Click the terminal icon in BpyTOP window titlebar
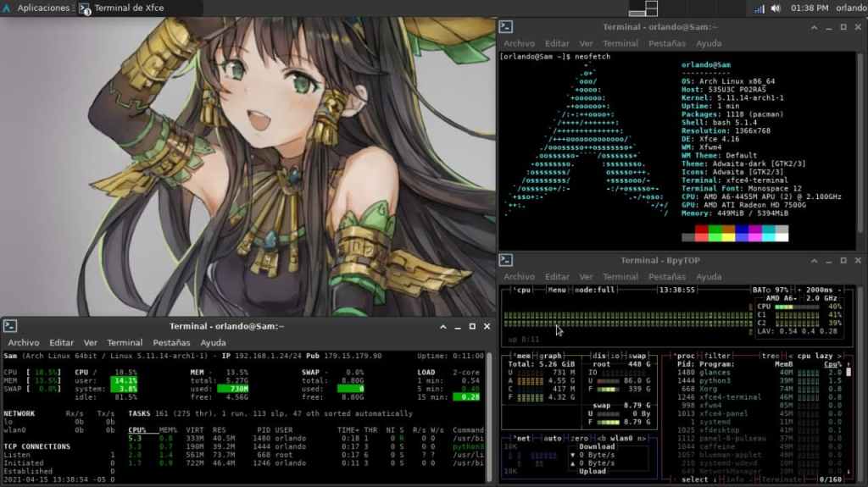The image size is (868, 487). click(x=505, y=260)
